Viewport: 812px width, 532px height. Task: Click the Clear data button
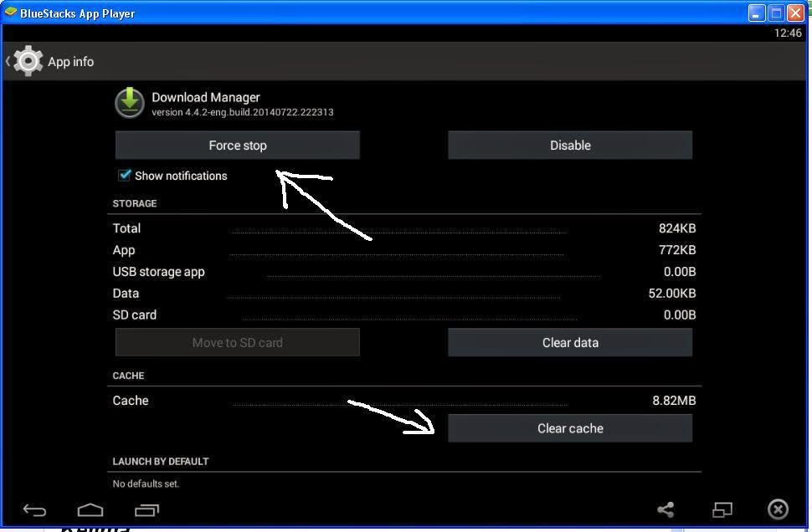569,342
